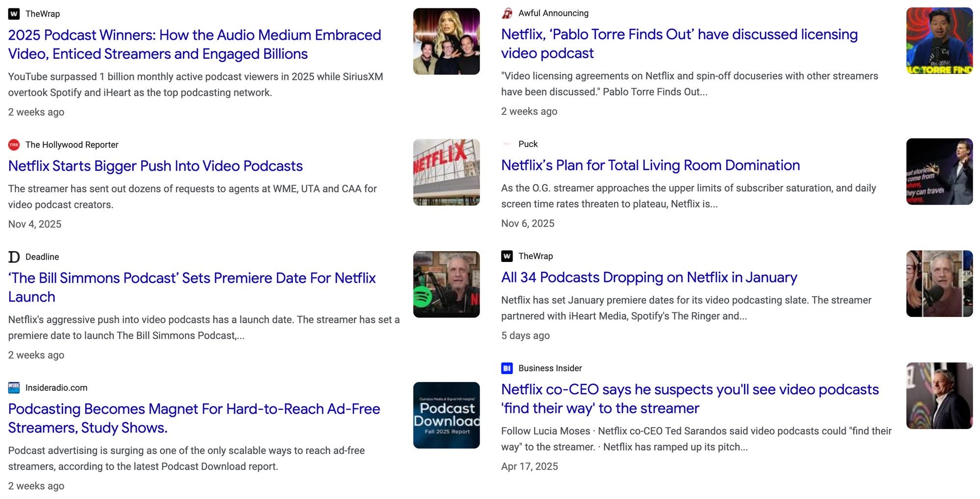The height and width of the screenshot is (499, 980).
Task: Open 'The Bill Simmons Podcast' premiere date article
Action: click(192, 287)
